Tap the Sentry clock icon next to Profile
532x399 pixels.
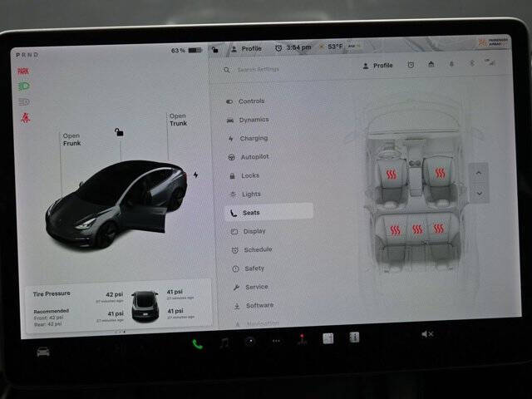click(x=411, y=65)
